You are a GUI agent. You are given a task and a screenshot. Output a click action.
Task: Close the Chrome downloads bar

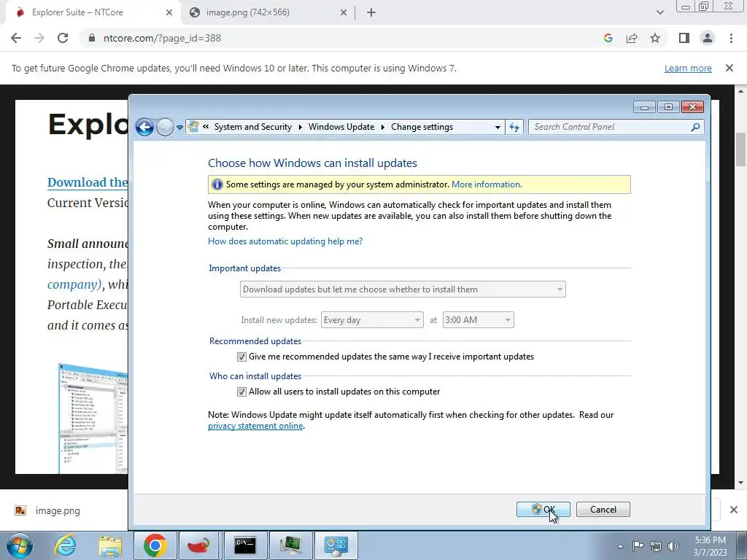click(734, 510)
